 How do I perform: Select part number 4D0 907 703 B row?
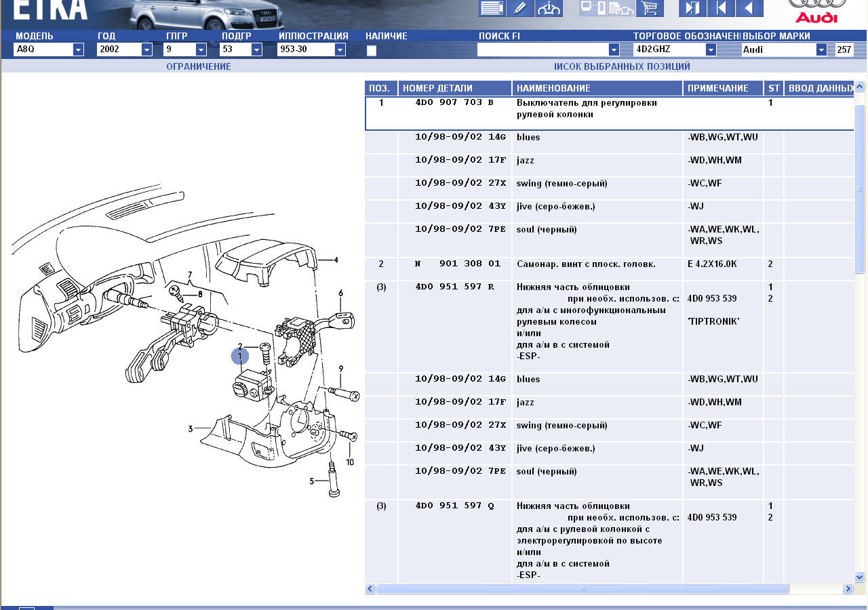coord(454,103)
